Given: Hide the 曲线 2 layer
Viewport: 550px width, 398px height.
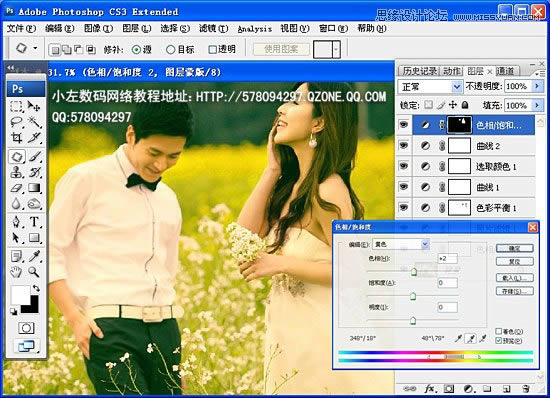Looking at the screenshot, I should (404, 145).
